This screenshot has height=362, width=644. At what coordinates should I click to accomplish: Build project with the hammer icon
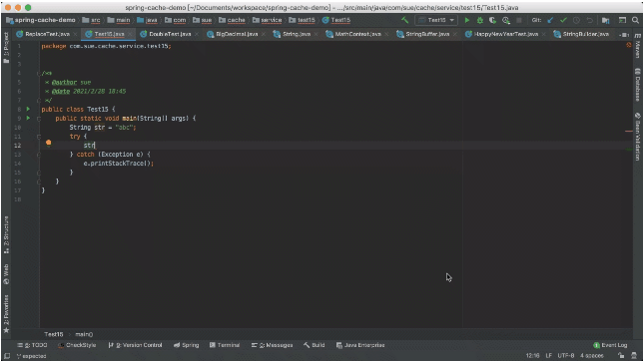pos(405,20)
